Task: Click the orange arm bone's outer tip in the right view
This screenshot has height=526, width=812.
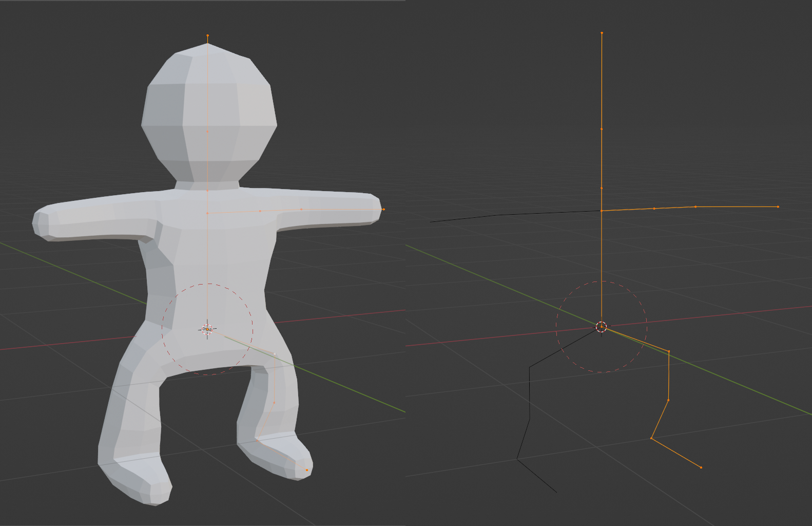Action: [x=778, y=206]
